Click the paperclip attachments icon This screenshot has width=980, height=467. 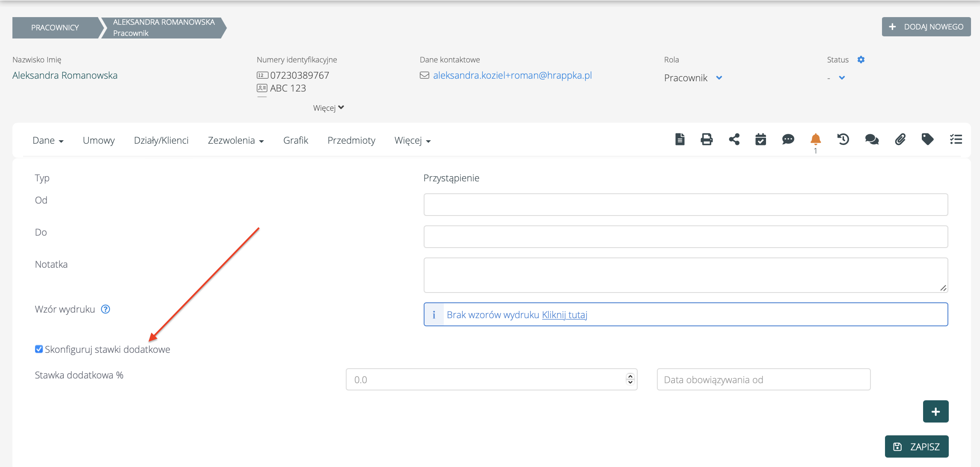pos(900,139)
